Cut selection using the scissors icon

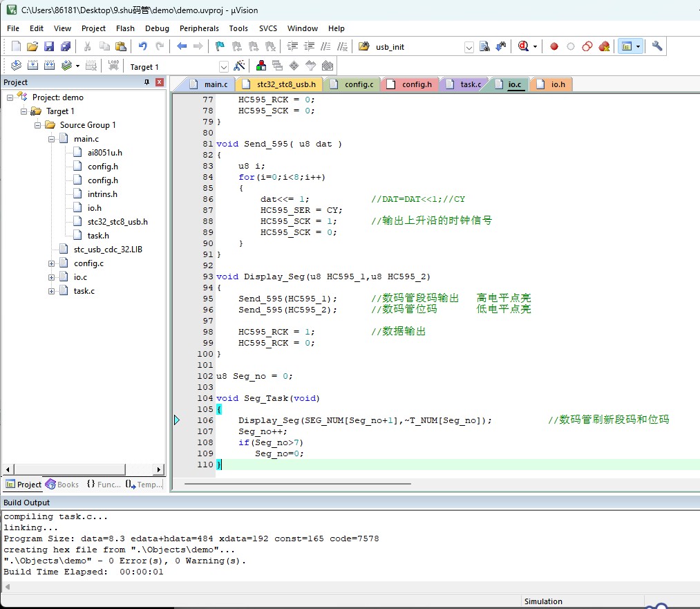pyautogui.click(x=88, y=46)
